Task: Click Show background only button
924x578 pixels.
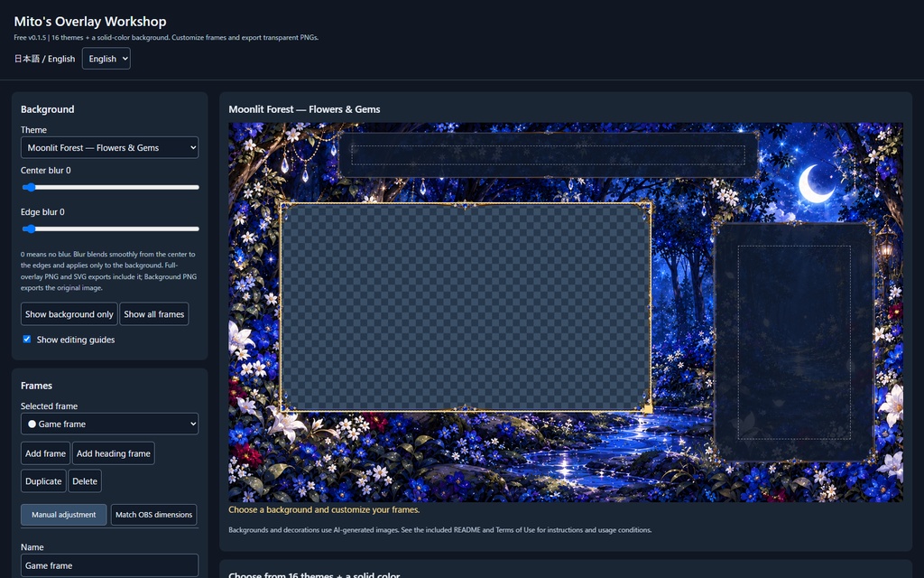Action: point(69,314)
